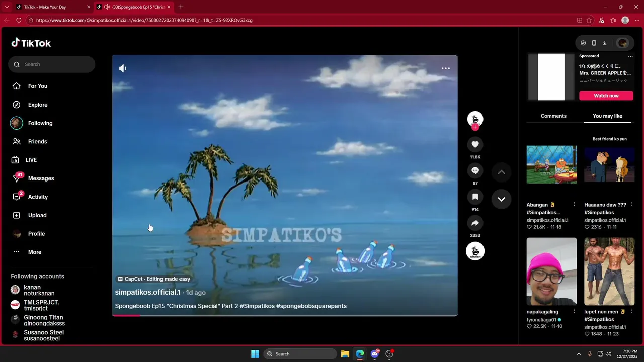Open the lupet nun men video thumbnail
The width and height of the screenshot is (644, 362).
tap(609, 271)
